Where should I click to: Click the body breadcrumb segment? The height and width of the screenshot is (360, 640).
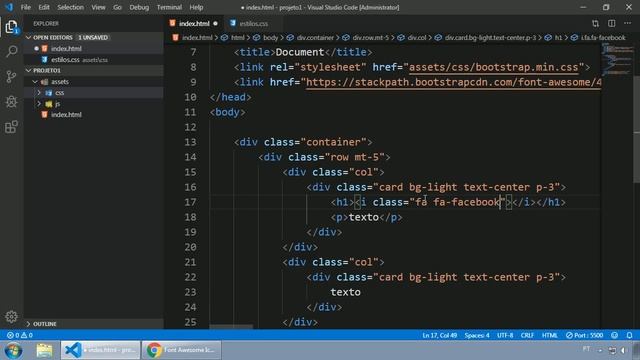click(x=270, y=38)
